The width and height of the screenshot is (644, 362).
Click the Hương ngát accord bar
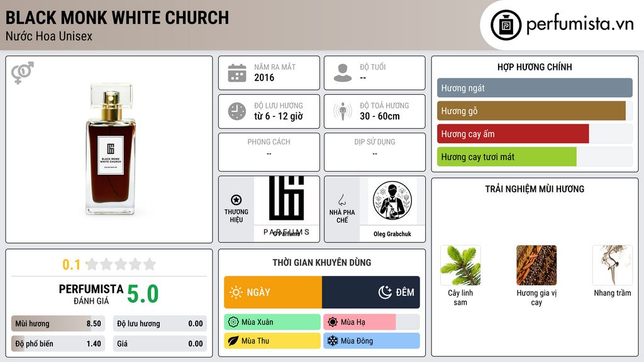535,88
